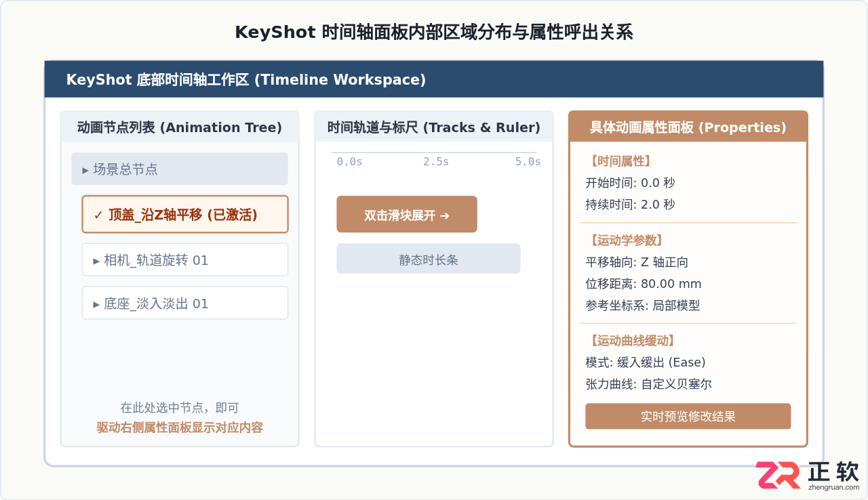The image size is (868, 500).
Task: Open the 具体动画属性面板 (Properties) header
Action: [x=688, y=127]
